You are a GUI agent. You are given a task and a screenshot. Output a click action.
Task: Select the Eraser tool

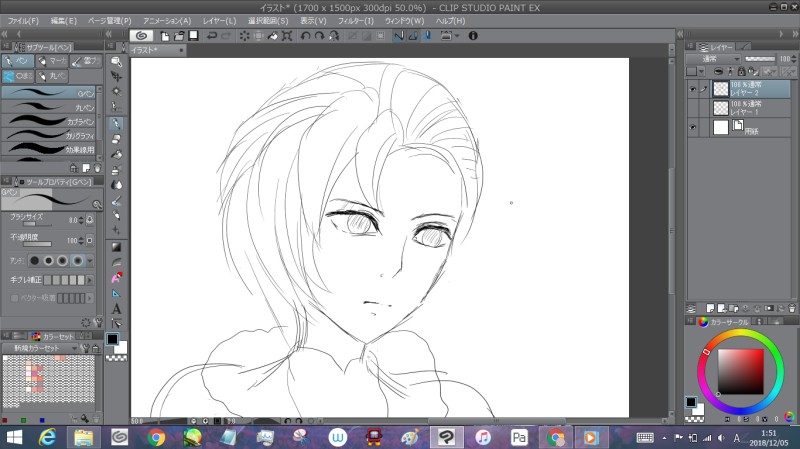click(116, 139)
